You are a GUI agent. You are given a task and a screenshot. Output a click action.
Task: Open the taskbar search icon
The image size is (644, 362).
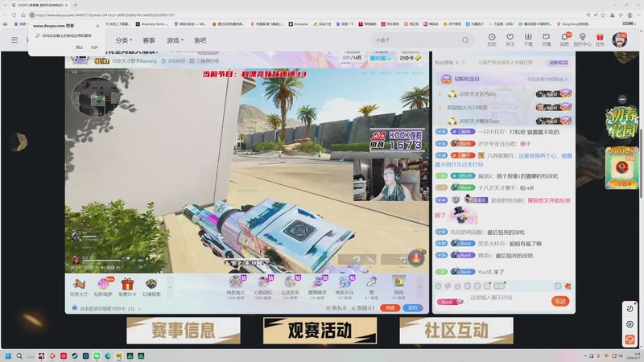19,356
